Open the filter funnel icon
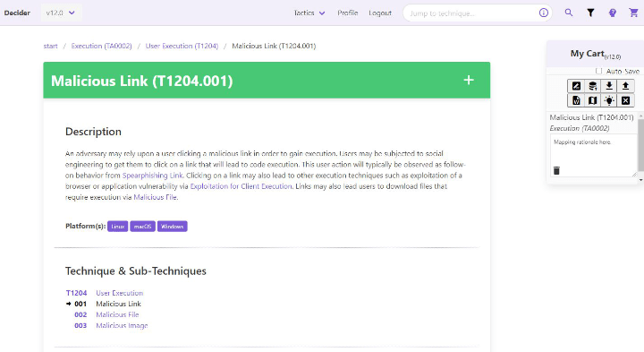Image resolution: width=644 pixels, height=352 pixels. 590,13
